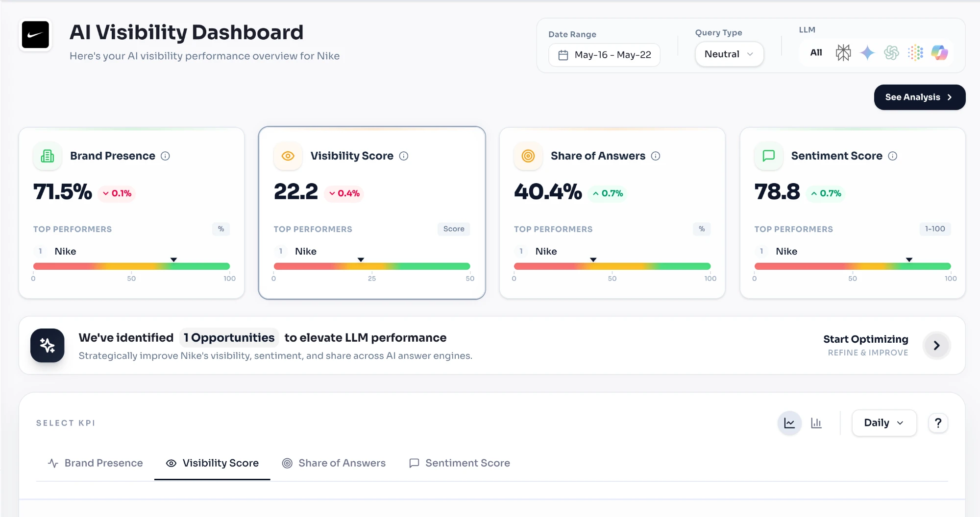Click the Share of Answers 0.7% increase badge
Image resolution: width=980 pixels, height=517 pixels.
click(x=608, y=193)
